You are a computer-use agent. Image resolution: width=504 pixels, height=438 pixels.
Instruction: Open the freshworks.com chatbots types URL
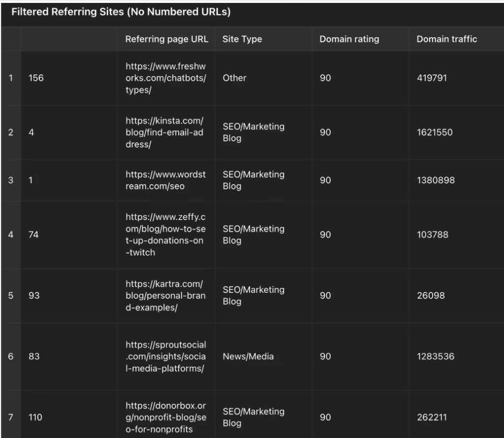[165, 78]
